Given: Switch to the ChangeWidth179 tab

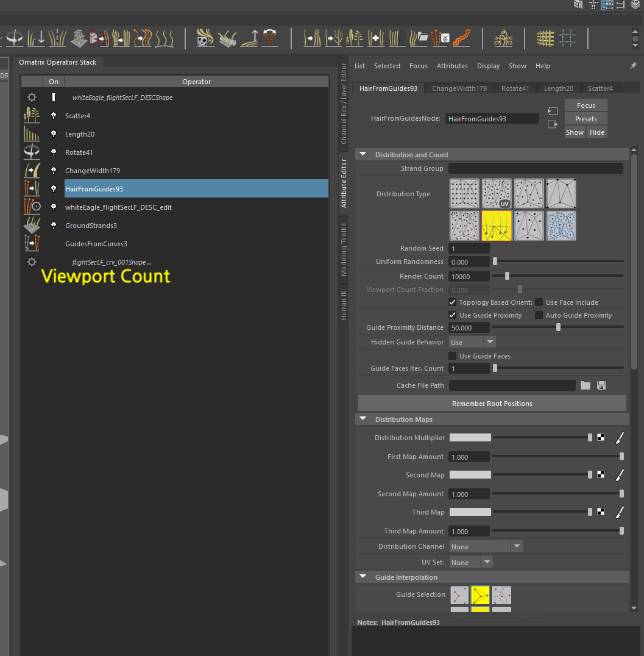Looking at the screenshot, I should (459, 88).
